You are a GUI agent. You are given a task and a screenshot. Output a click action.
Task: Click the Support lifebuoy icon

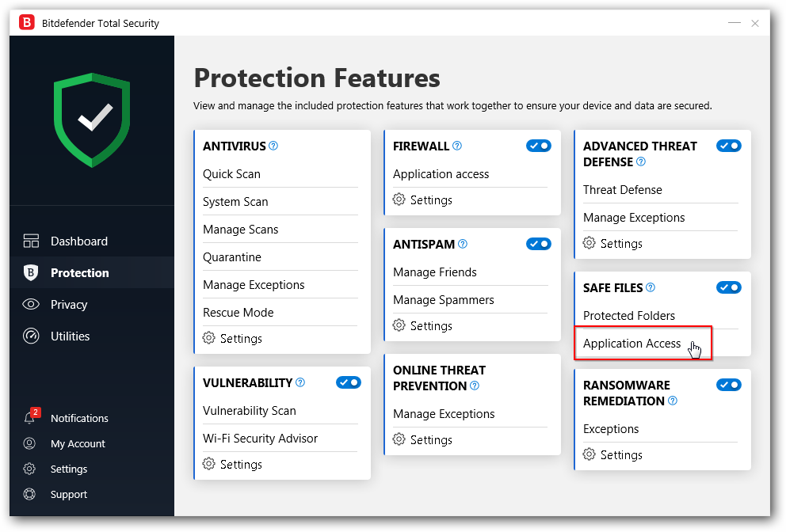(x=29, y=494)
